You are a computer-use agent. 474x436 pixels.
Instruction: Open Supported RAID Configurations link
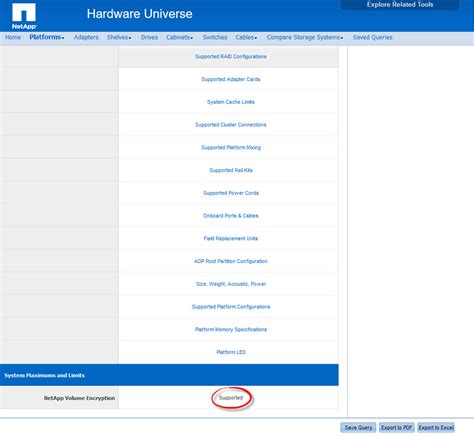click(231, 57)
